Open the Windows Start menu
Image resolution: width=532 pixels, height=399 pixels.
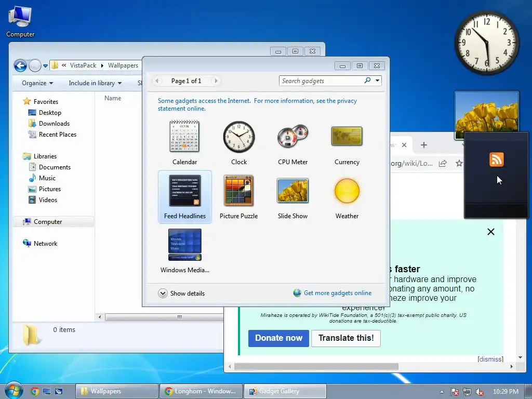pos(14,391)
